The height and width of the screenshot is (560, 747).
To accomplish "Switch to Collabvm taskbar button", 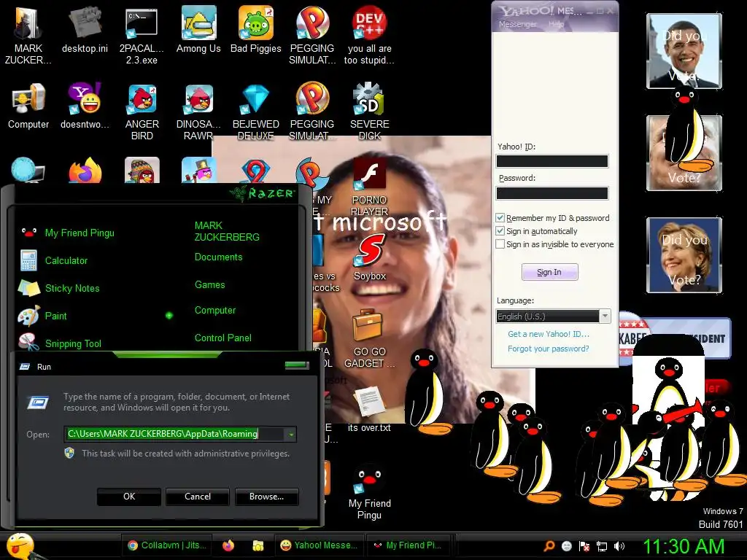I will click(167, 545).
